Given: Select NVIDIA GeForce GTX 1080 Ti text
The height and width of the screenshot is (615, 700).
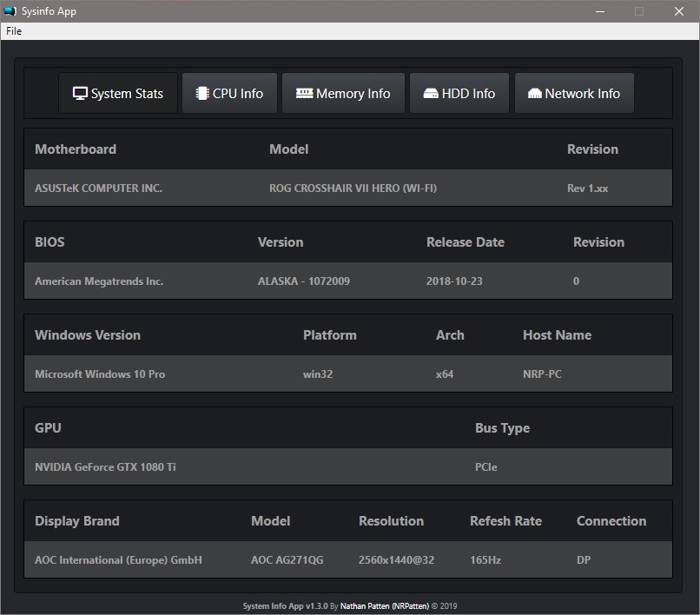Looking at the screenshot, I should 105,466.
